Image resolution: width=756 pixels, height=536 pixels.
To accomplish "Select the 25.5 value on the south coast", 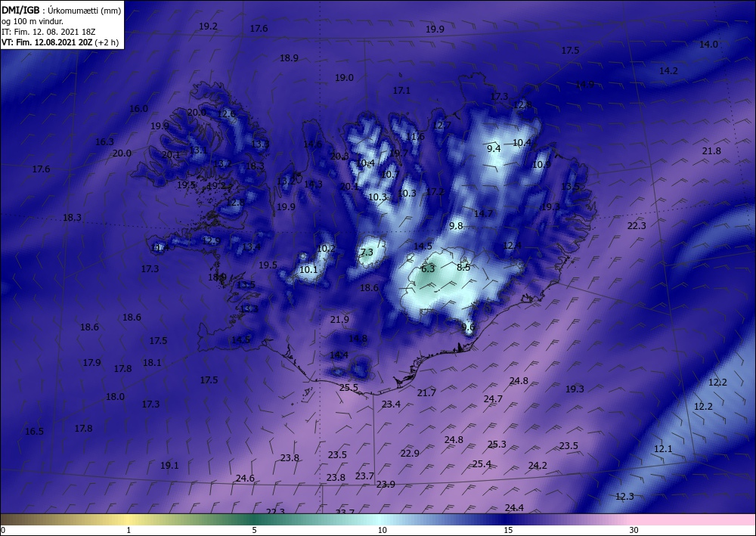I will pos(349,388).
